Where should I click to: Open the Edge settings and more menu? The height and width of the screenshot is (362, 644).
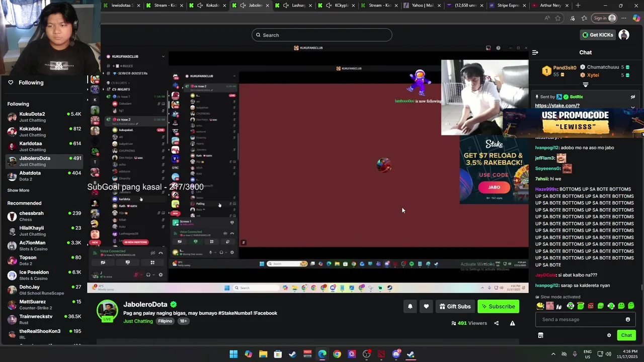point(624,18)
